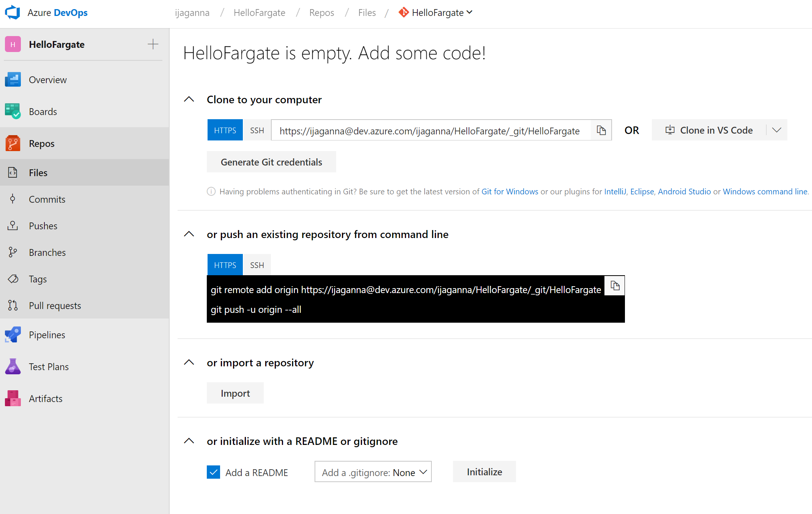Open the Overview section icon
Image resolution: width=812 pixels, height=514 pixels.
pyautogui.click(x=13, y=80)
